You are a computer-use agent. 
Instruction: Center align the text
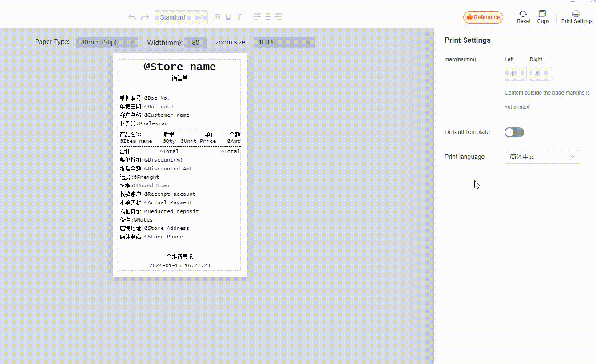pyautogui.click(x=268, y=17)
